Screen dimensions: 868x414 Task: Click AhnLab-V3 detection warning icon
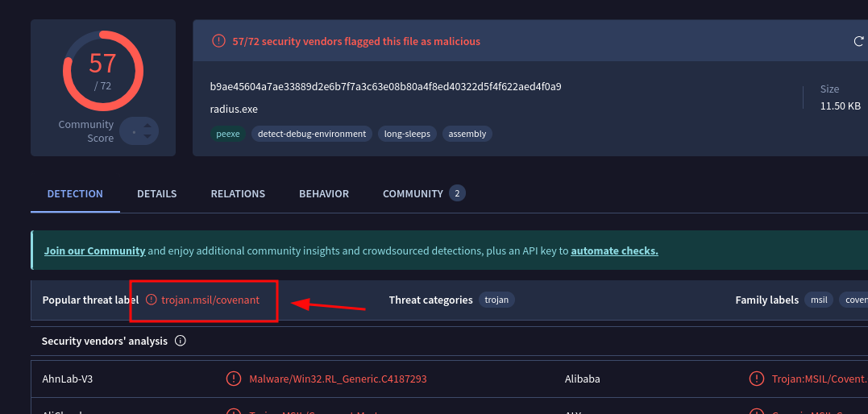234,379
